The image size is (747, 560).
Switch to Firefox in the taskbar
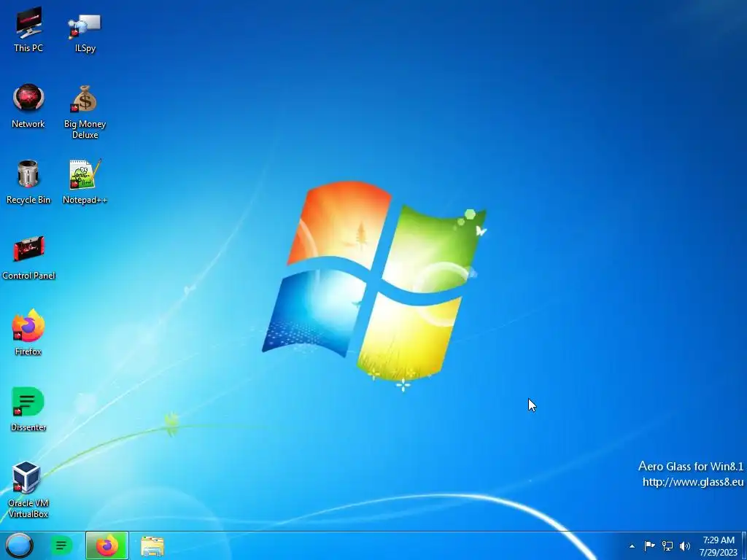[x=107, y=545]
